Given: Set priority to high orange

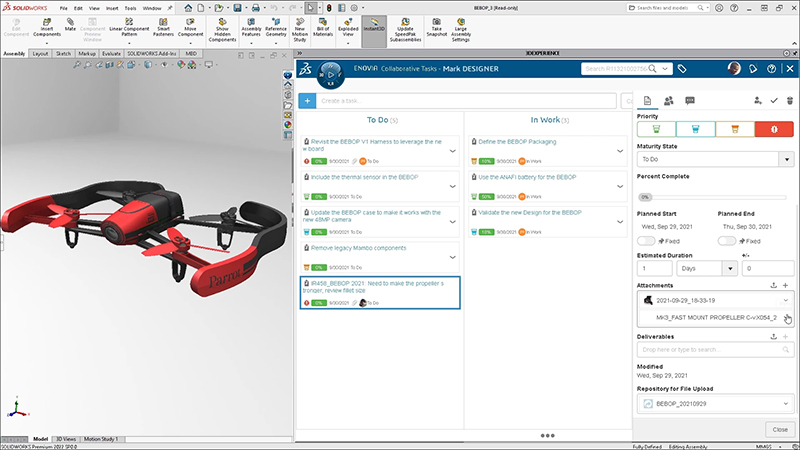Looking at the screenshot, I should (x=735, y=129).
